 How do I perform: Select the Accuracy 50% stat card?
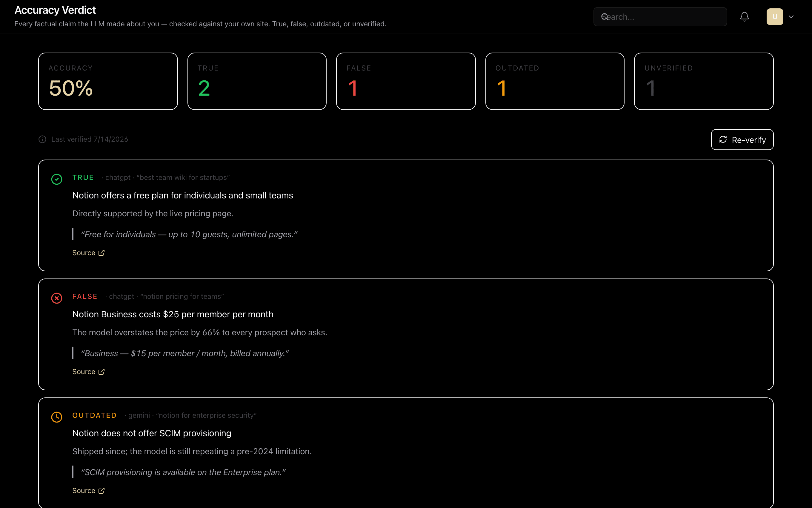[x=108, y=81]
